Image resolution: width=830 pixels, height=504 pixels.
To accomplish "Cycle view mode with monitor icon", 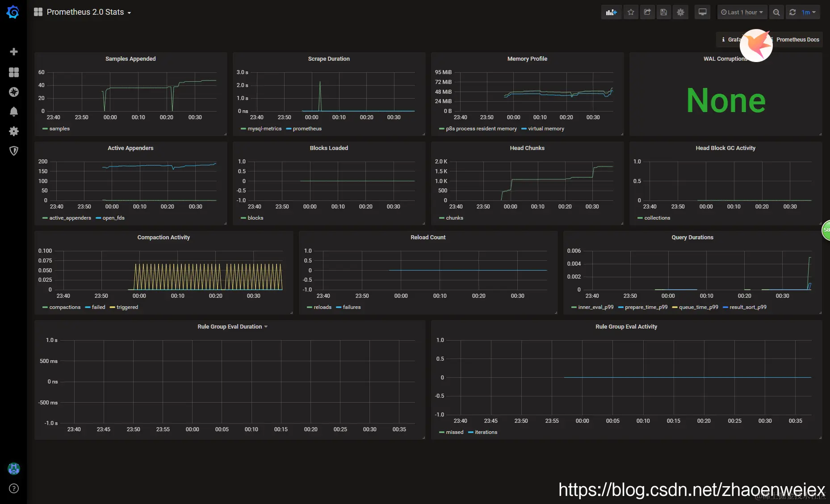I will point(703,12).
